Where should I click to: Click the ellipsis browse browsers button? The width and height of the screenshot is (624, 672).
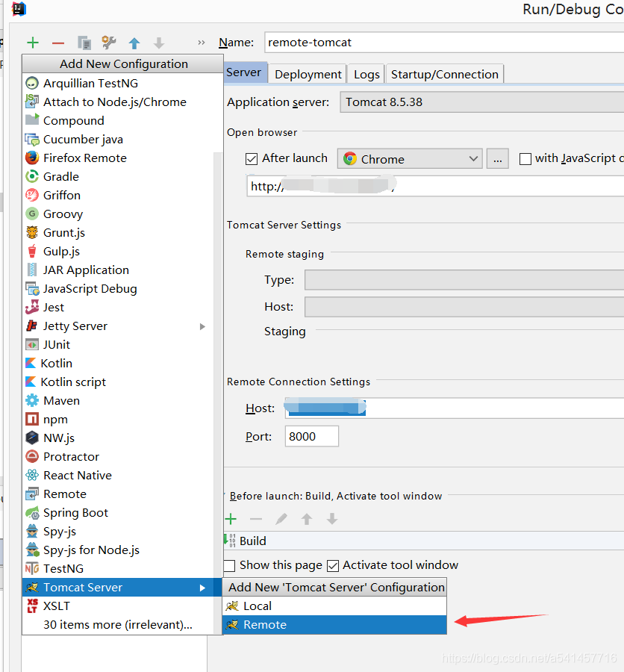click(497, 159)
